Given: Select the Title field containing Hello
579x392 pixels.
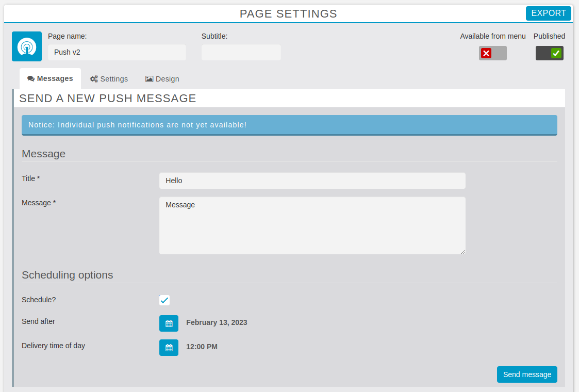Looking at the screenshot, I should (312, 181).
